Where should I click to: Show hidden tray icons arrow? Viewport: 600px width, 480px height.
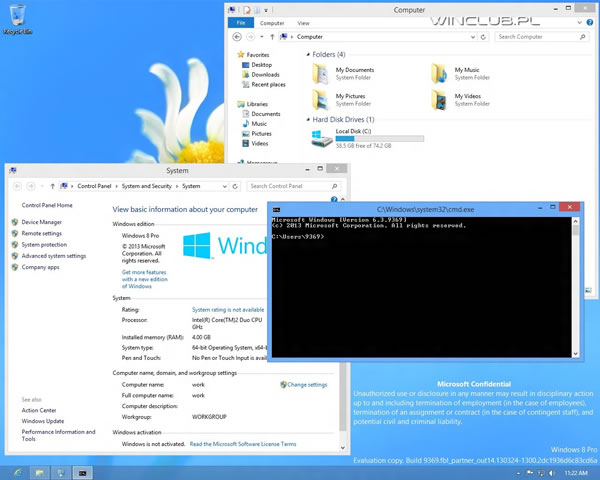(518, 473)
